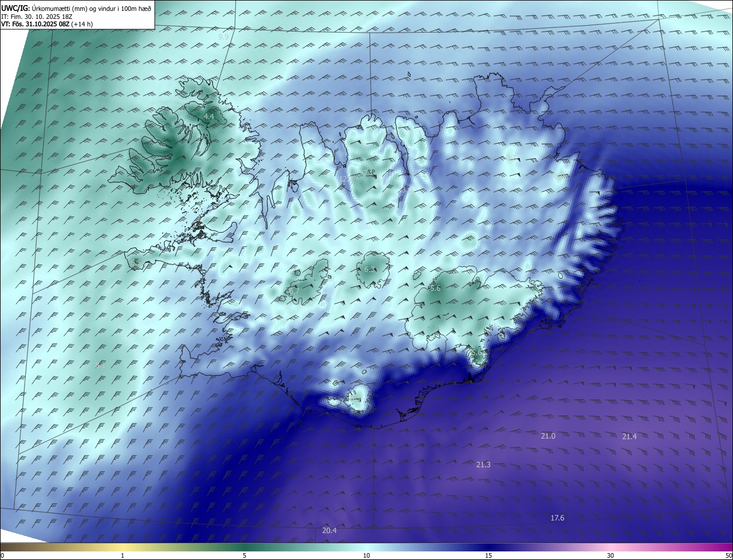Click the 6.7 value label

click(x=294, y=291)
